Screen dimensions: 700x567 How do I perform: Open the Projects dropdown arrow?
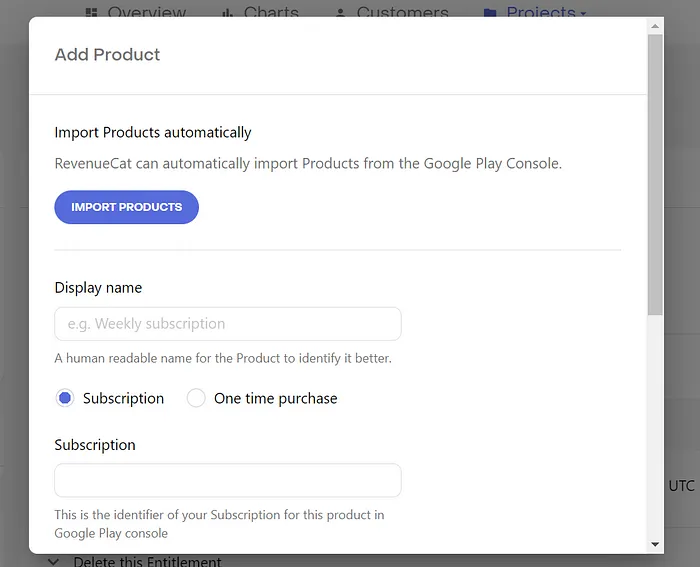tap(583, 12)
